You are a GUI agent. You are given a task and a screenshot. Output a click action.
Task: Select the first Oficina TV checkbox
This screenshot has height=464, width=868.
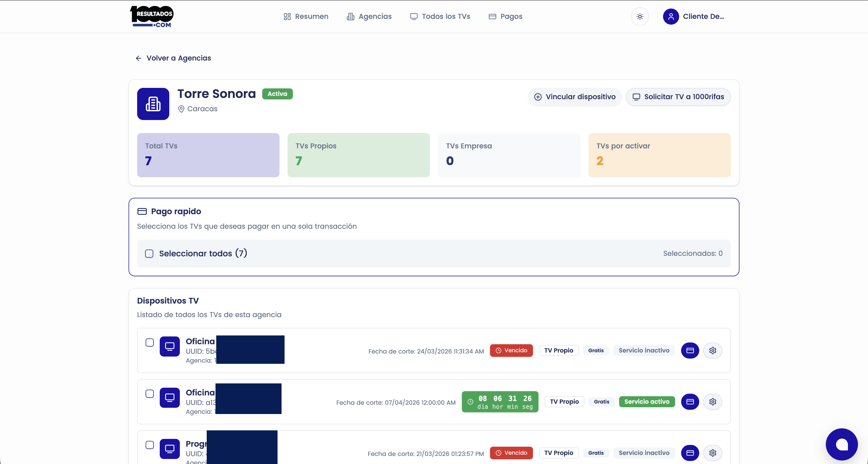point(150,342)
